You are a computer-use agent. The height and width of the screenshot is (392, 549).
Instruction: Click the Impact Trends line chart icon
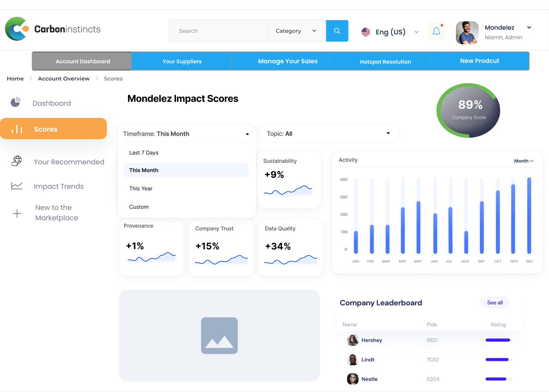(17, 186)
